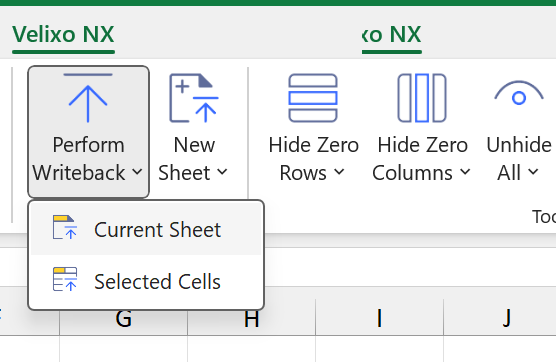The width and height of the screenshot is (556, 362).
Task: Select column J header
Action: [507, 318]
